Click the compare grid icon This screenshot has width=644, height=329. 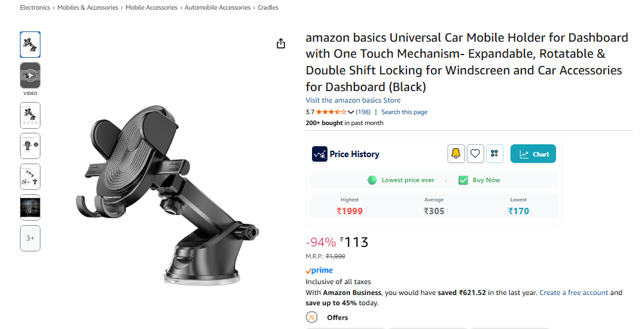[x=494, y=154]
